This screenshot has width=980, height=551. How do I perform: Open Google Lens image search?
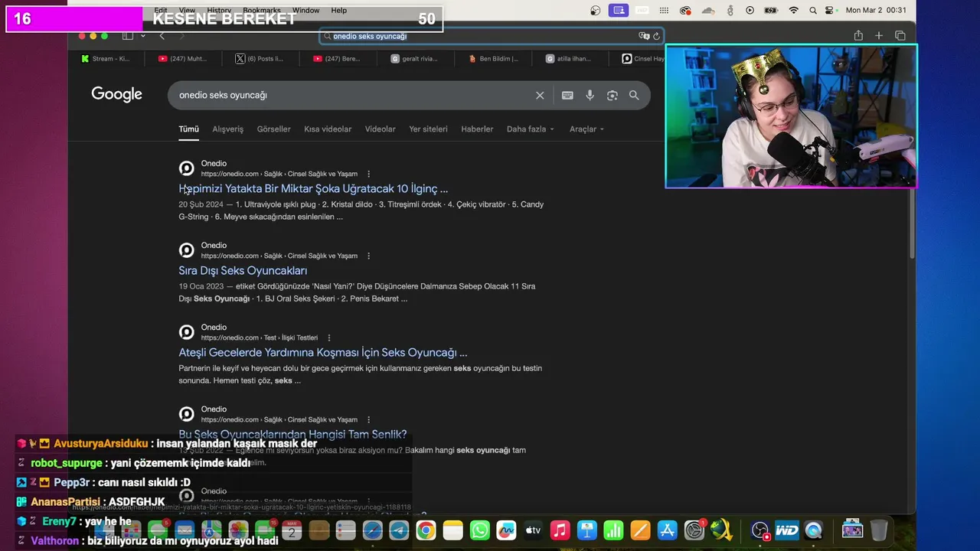(x=612, y=96)
